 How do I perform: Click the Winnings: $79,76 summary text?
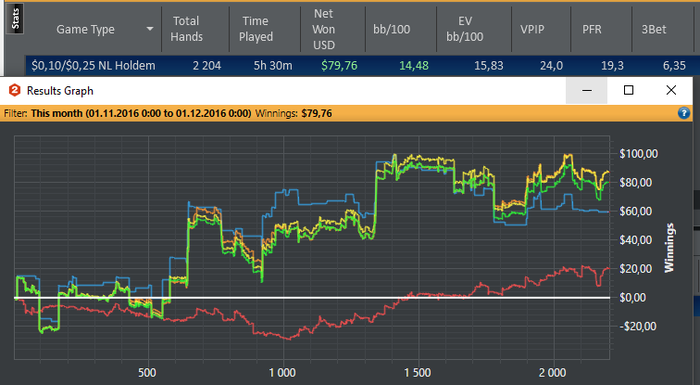[293, 113]
